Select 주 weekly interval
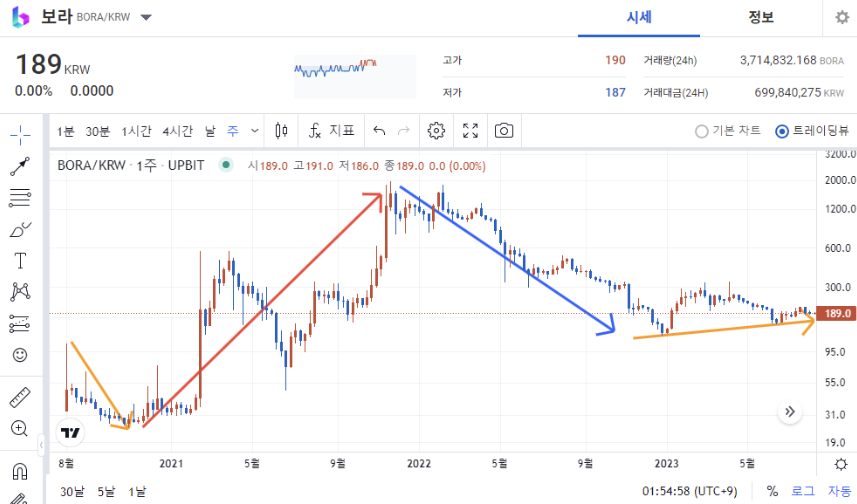The width and height of the screenshot is (857, 504). point(233,131)
